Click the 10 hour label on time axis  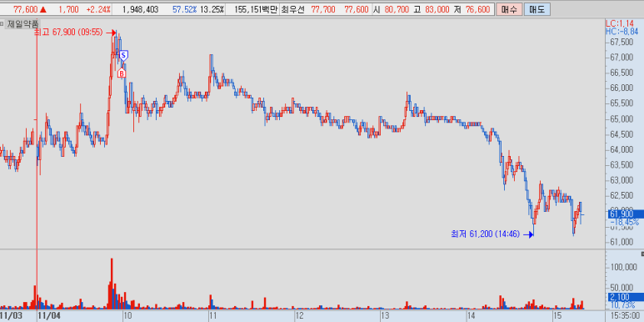pos(127,316)
